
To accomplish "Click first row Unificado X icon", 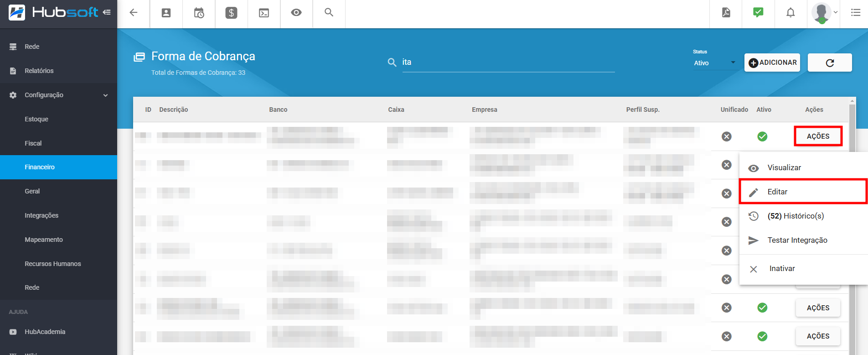I will pyautogui.click(x=727, y=136).
